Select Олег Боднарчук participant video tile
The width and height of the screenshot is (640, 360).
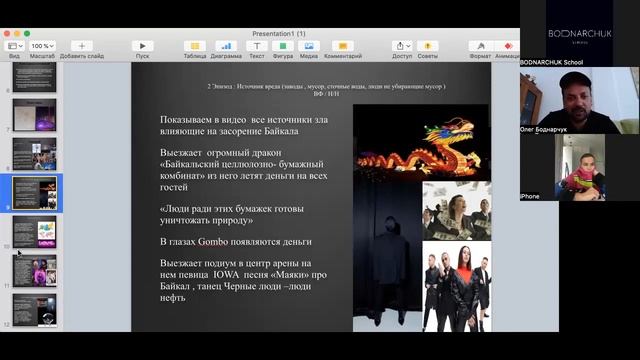tap(580, 100)
